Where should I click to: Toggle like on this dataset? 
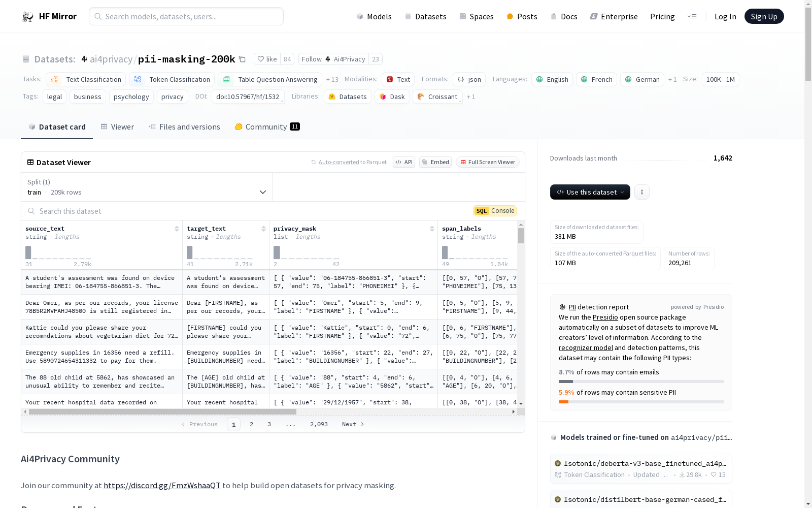point(268,59)
